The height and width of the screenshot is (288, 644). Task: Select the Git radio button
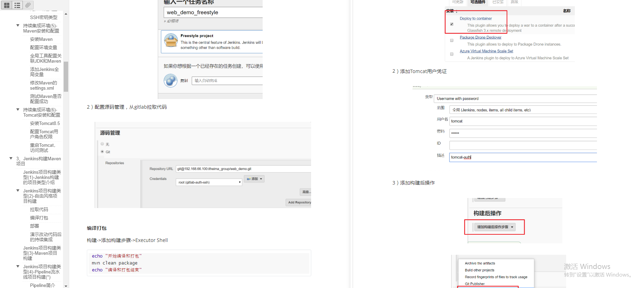102,152
